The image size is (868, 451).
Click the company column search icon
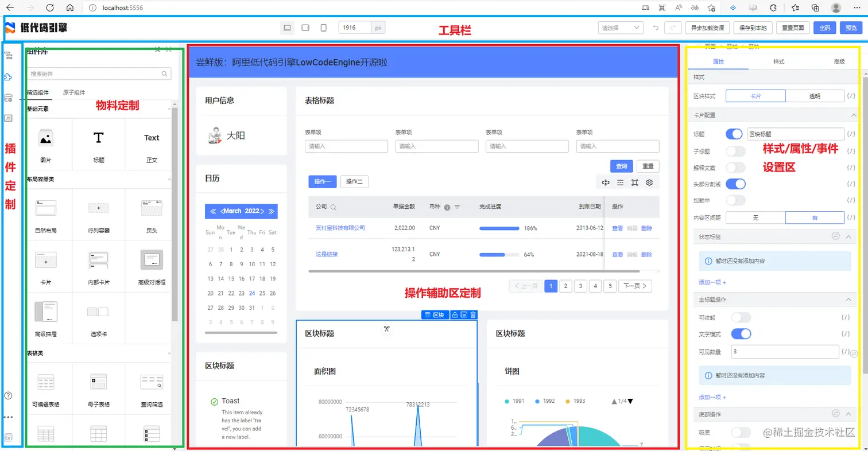pos(333,207)
